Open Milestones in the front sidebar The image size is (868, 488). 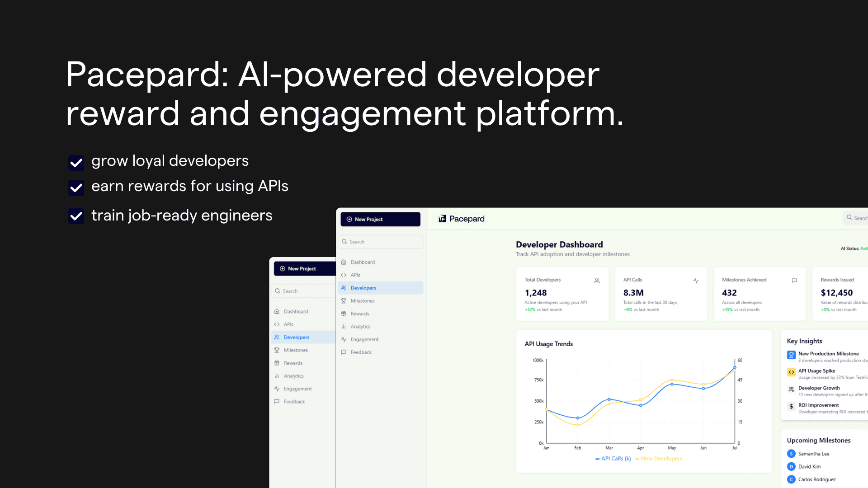[362, 301]
